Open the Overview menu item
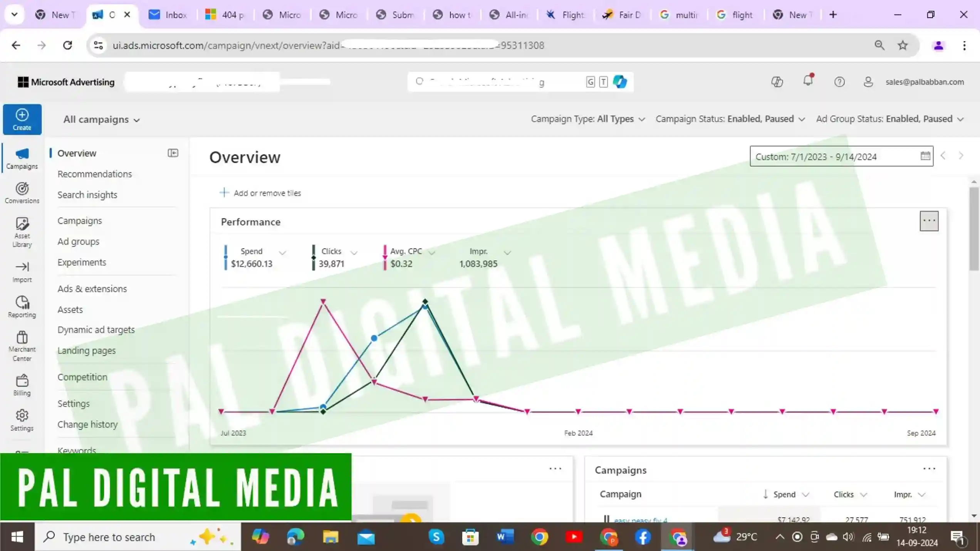This screenshot has width=980, height=551. pyautogui.click(x=76, y=152)
